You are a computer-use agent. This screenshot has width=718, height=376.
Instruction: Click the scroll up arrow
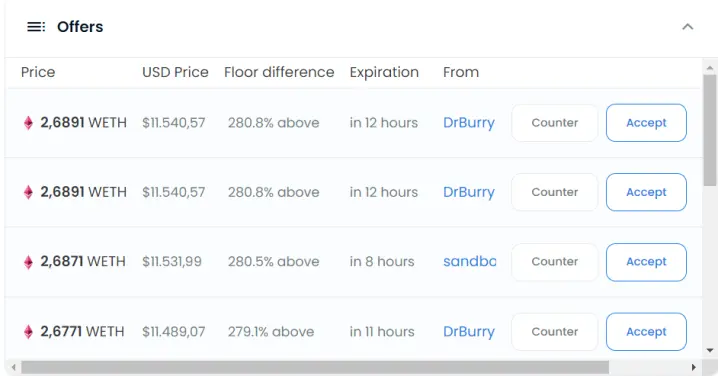coord(710,68)
